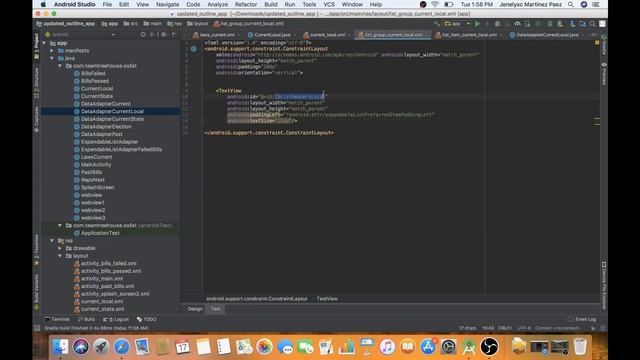The height and width of the screenshot is (360, 640).
Task: Select DataAdapterCurrentState class
Action: [x=112, y=119]
